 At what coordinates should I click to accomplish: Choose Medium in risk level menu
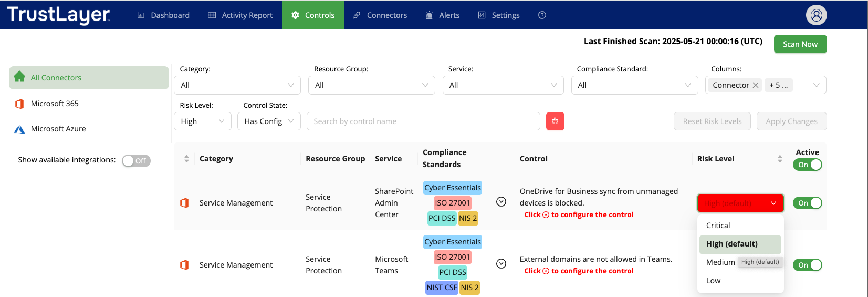coord(720,262)
